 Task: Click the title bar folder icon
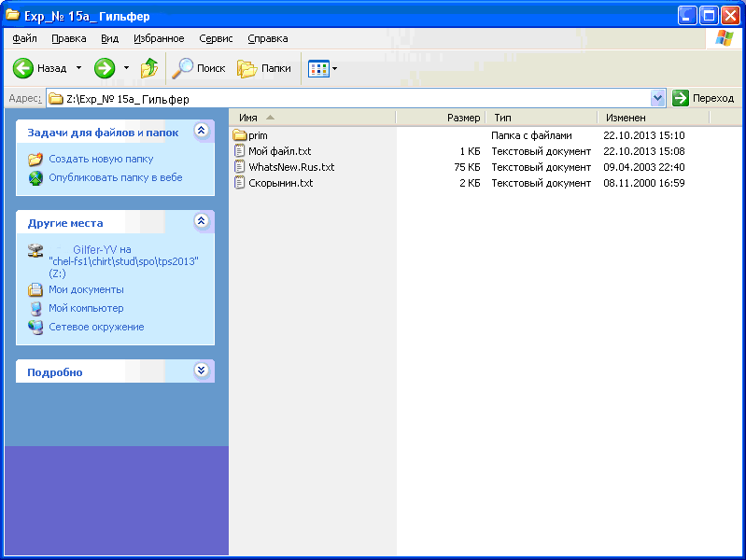(x=12, y=15)
